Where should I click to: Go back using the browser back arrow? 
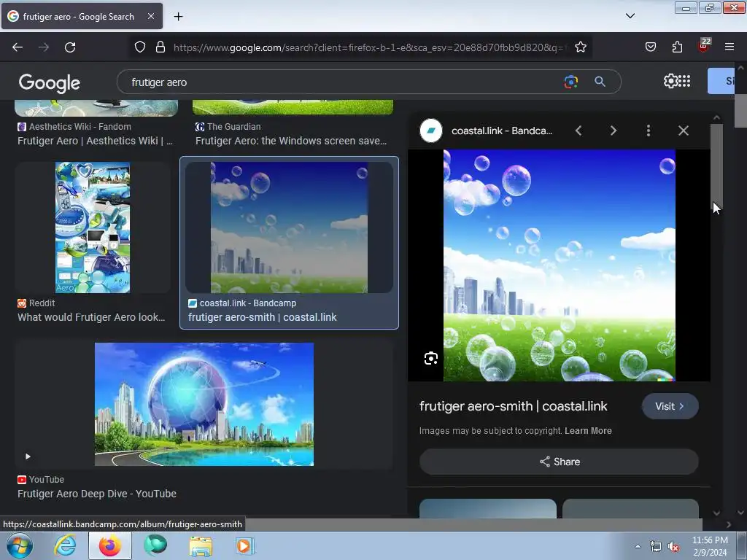coord(18,47)
